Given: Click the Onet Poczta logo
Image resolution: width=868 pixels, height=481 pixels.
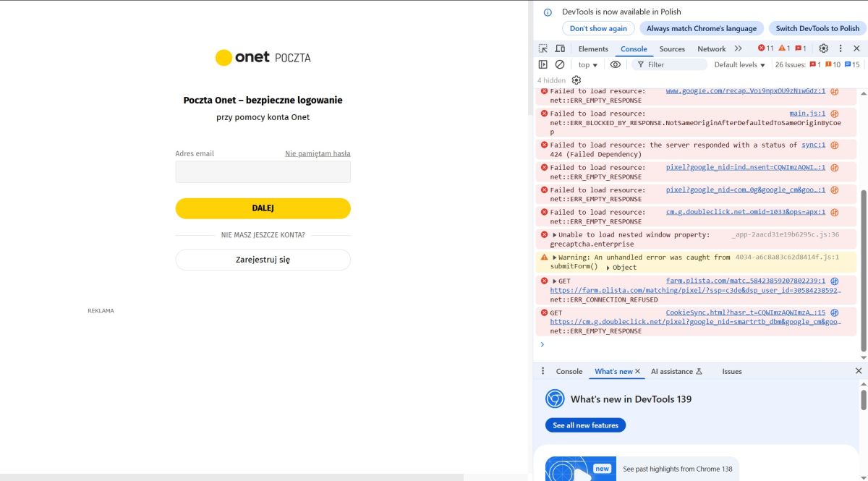Looking at the screenshot, I should (x=263, y=57).
